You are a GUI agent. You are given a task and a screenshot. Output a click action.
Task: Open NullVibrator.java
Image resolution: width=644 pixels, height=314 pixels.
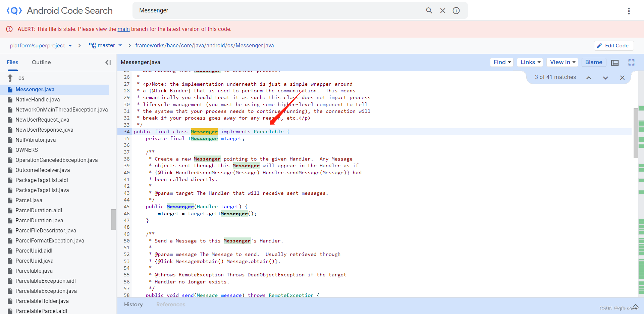[36, 140]
